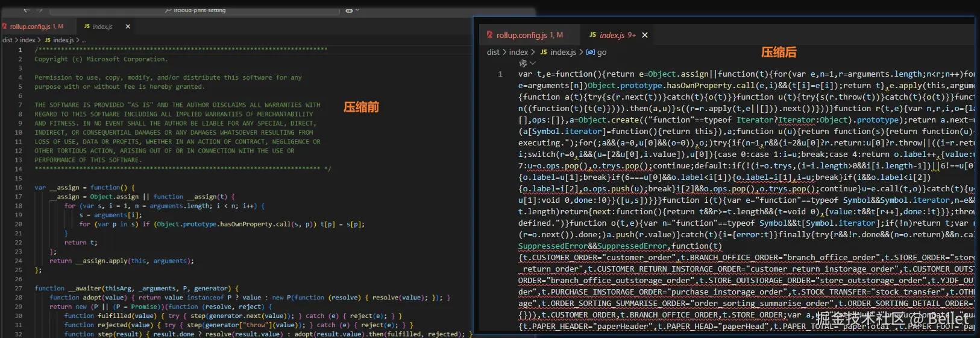Viewport: 980px width, 338px height.
Task: Click 'function adopt(value)' line in left editor
Action: (x=250, y=298)
